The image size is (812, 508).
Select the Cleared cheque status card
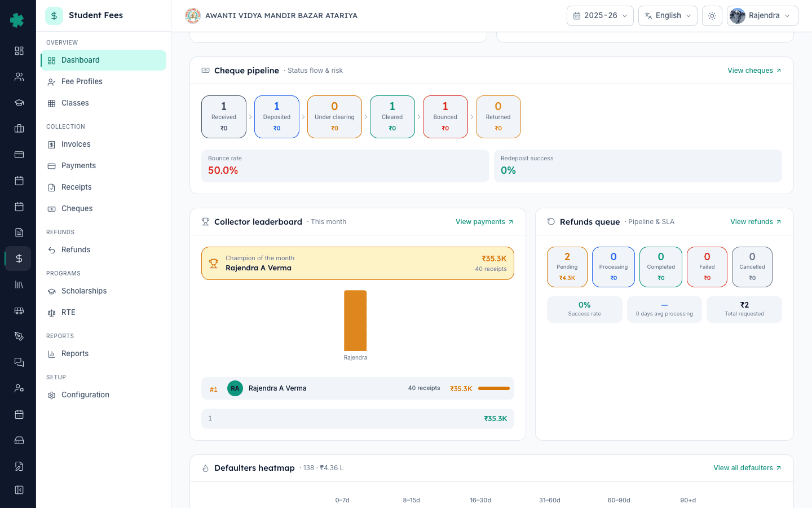coord(392,117)
